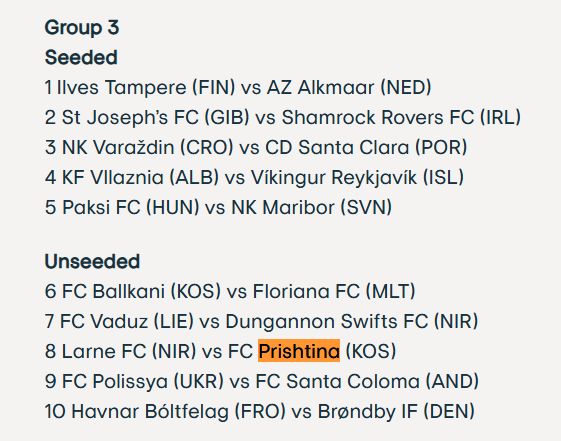561x441 pixels.
Task: Select the Havnar Bóltfelag vs Brøndby IF line
Action: 260,411
